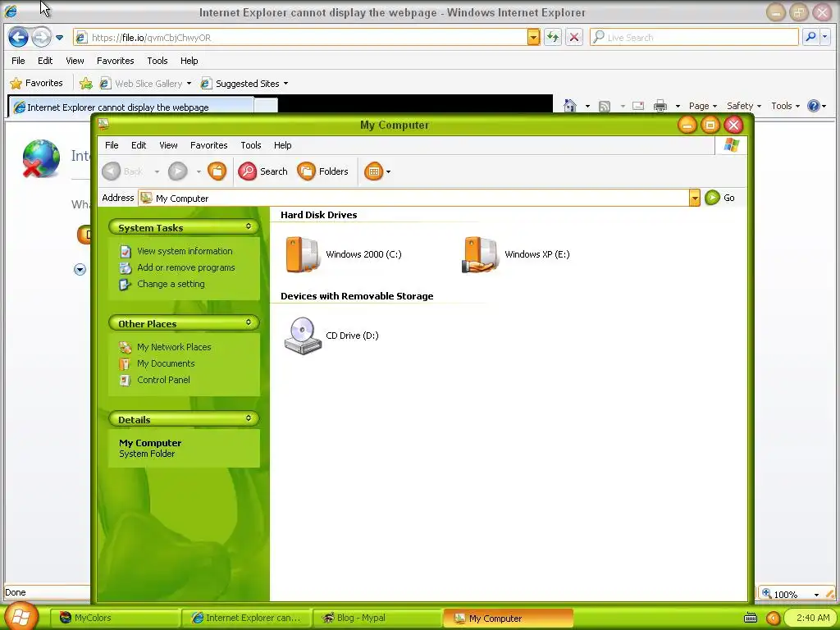Select the 'Internet Explorer cannot display' tab
Screen dimensions: 840x630
coord(130,107)
